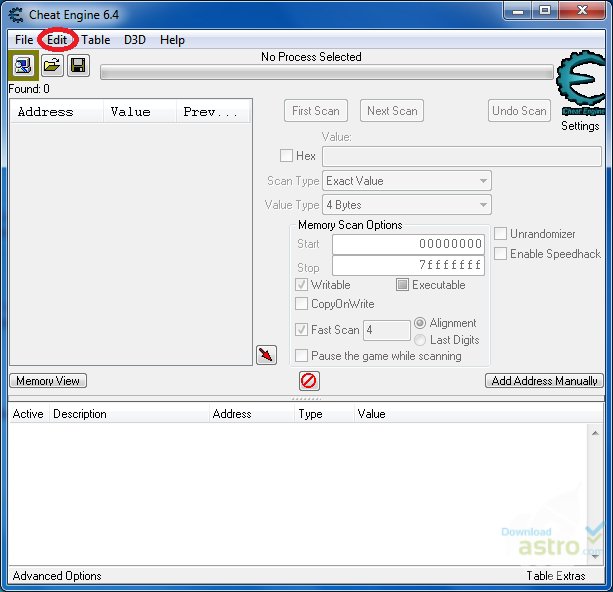This screenshot has width=613, height=592.
Task: Click the open folder toolbar icon
Action: pyautogui.click(x=52, y=65)
